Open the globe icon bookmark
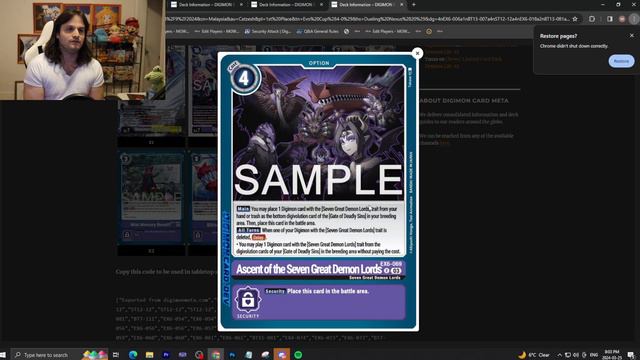The width and height of the screenshot is (640, 360). click(x=347, y=31)
